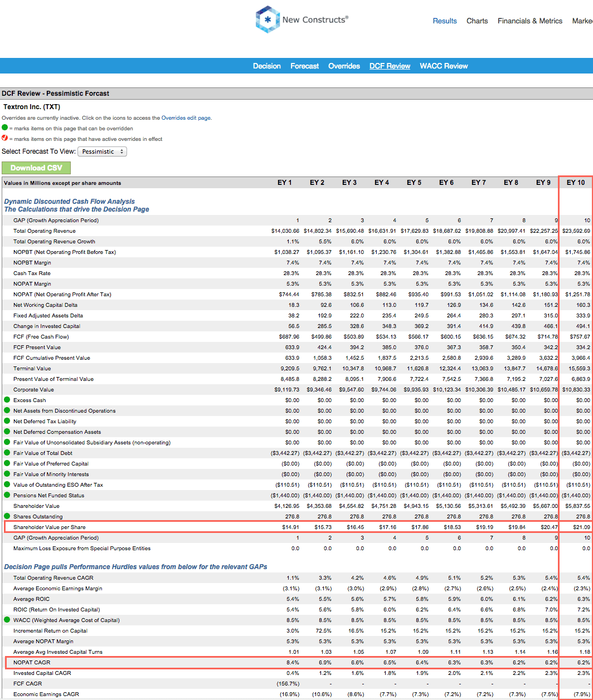The width and height of the screenshot is (593, 700).
Task: Click the Total Operating Revenue row label
Action: pyautogui.click(x=45, y=231)
